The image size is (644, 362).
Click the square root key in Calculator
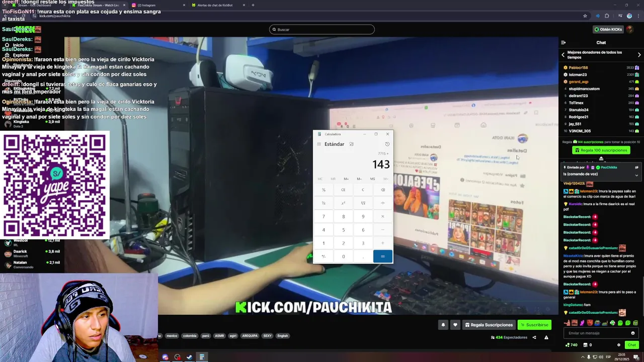tap(363, 203)
